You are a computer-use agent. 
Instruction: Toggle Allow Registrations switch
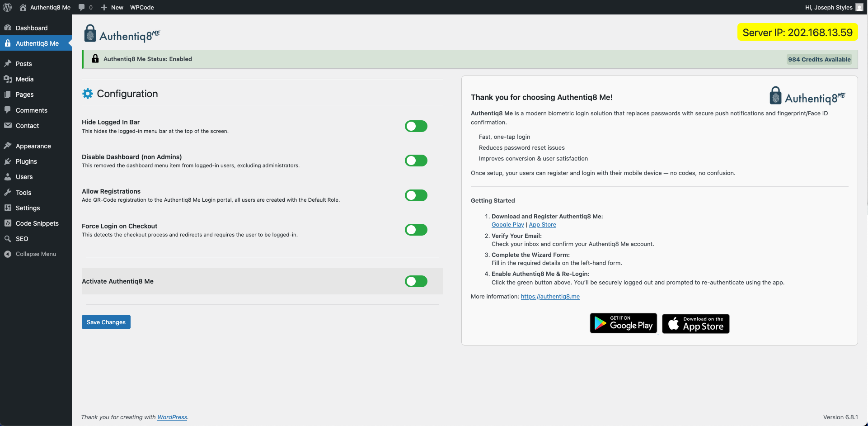[416, 195]
